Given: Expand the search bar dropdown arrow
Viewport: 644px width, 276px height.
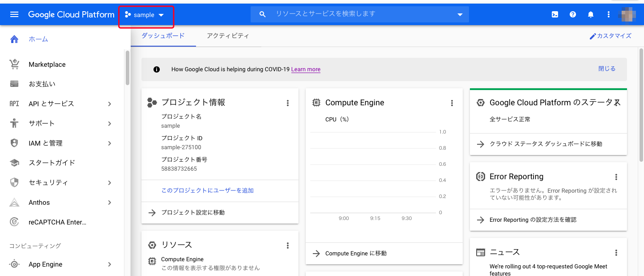Looking at the screenshot, I should (460, 15).
